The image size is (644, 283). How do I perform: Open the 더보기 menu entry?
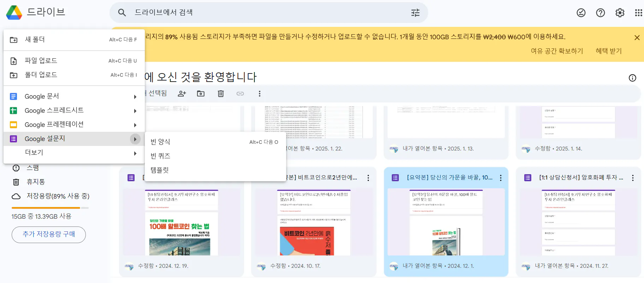coord(74,153)
